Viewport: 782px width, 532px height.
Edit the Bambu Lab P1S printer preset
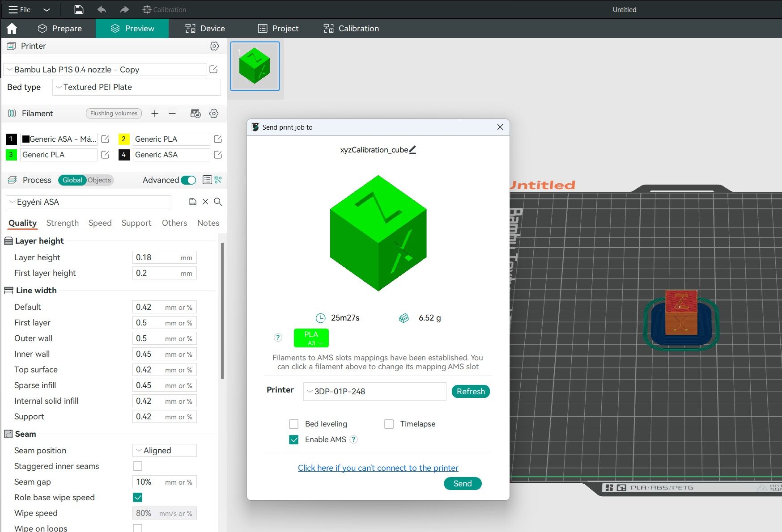(213, 69)
